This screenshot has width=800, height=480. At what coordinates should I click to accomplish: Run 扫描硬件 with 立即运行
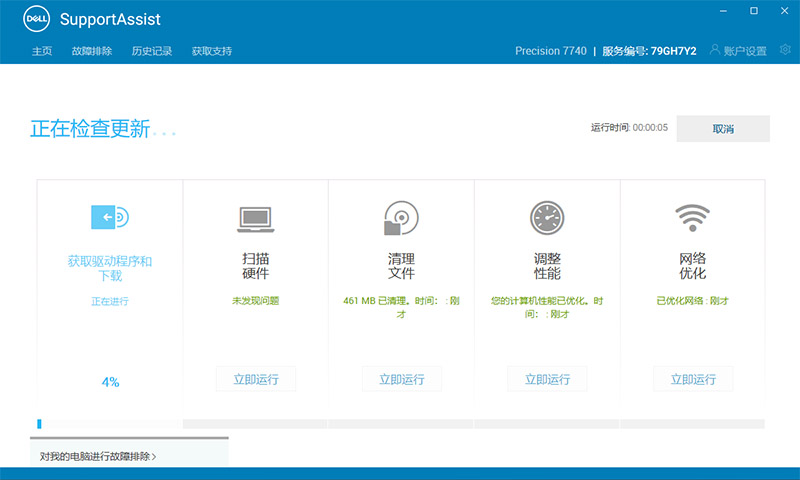(x=256, y=379)
